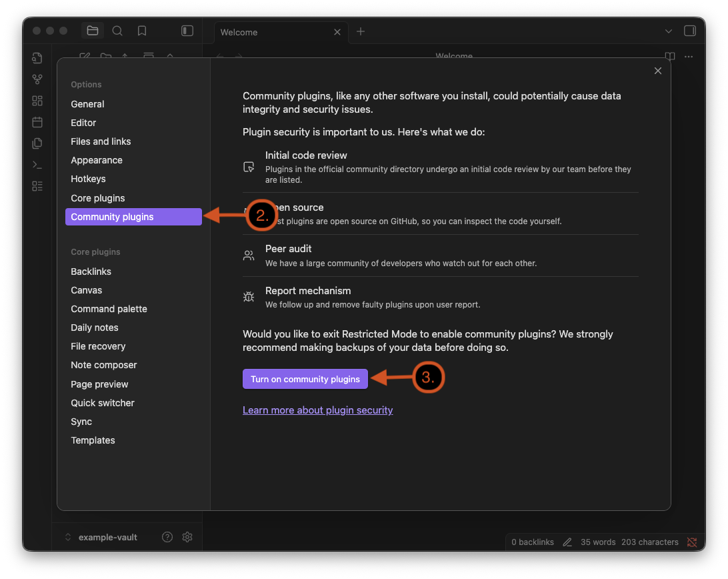Click 0 backlinks in status bar
Viewport: 728px width, 579px height.
[x=533, y=542]
